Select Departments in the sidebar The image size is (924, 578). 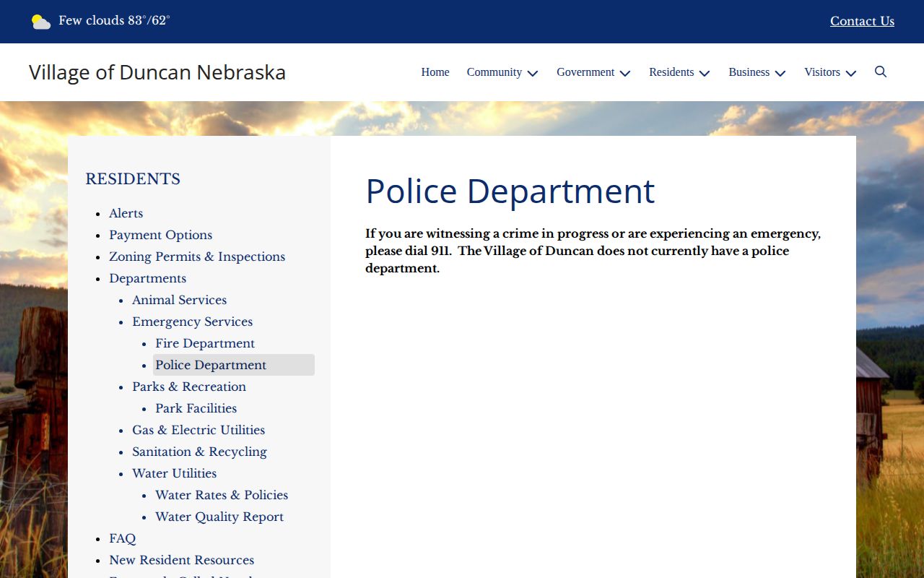[x=148, y=278]
